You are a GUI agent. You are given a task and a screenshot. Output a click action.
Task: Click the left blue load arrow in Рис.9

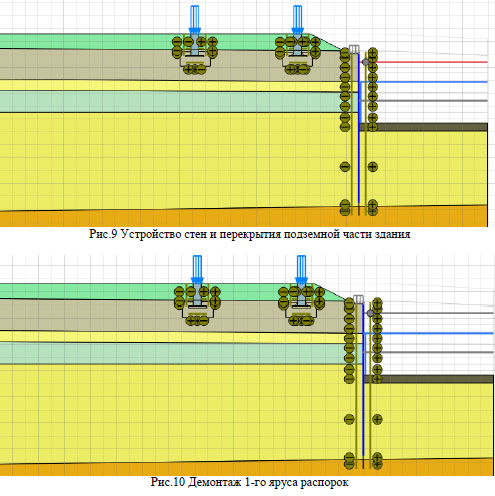[195, 20]
